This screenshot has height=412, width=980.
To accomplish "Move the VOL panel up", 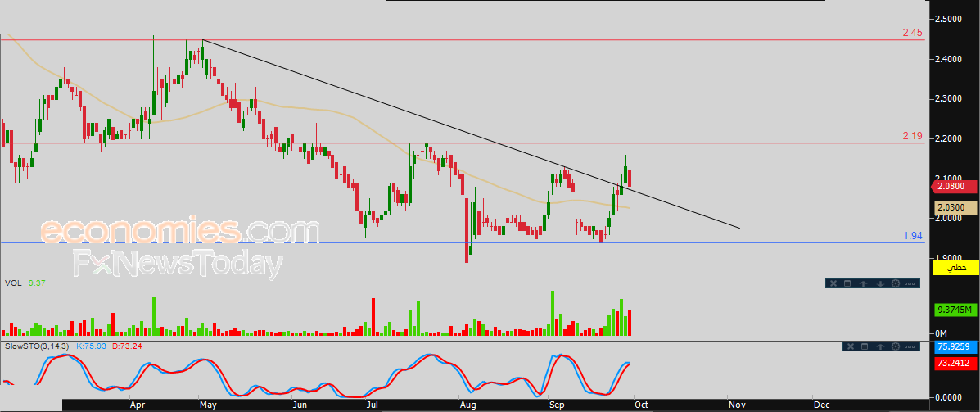I will (863, 284).
